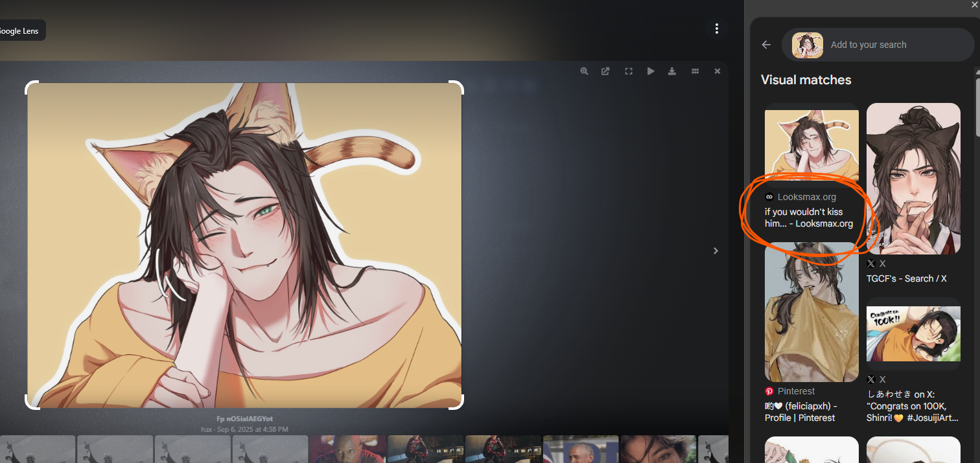Click the search image thumbnail in the search box

pos(808,45)
